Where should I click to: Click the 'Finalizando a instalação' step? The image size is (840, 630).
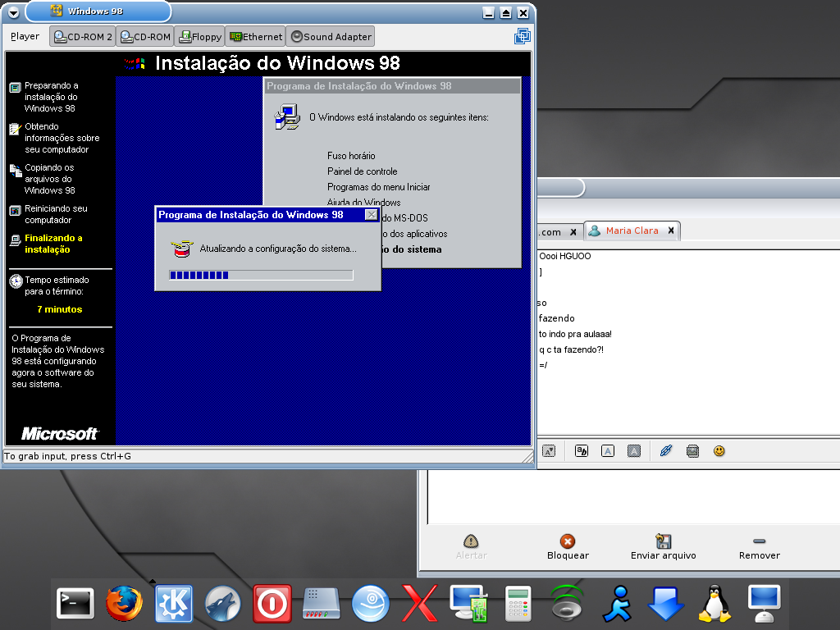point(53,244)
